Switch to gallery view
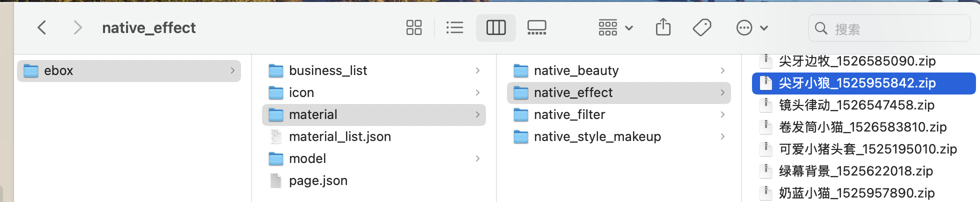Viewport: 980px width, 202px height. (536, 27)
